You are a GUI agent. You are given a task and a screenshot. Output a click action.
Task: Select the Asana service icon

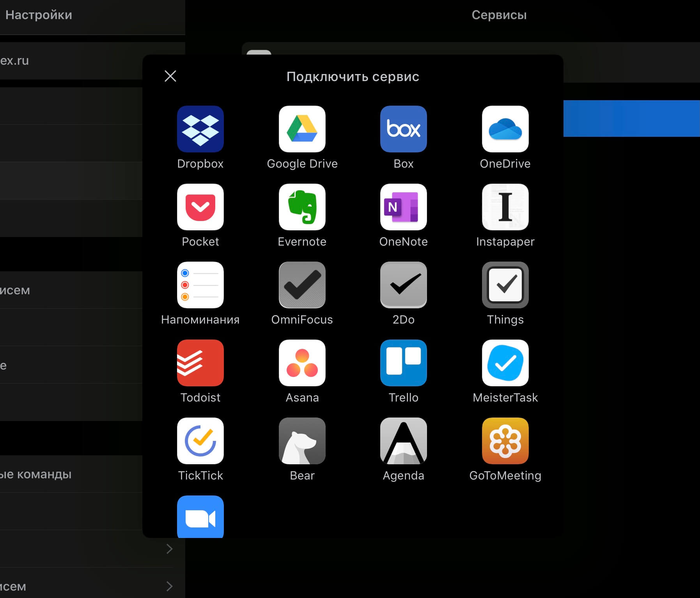click(302, 363)
